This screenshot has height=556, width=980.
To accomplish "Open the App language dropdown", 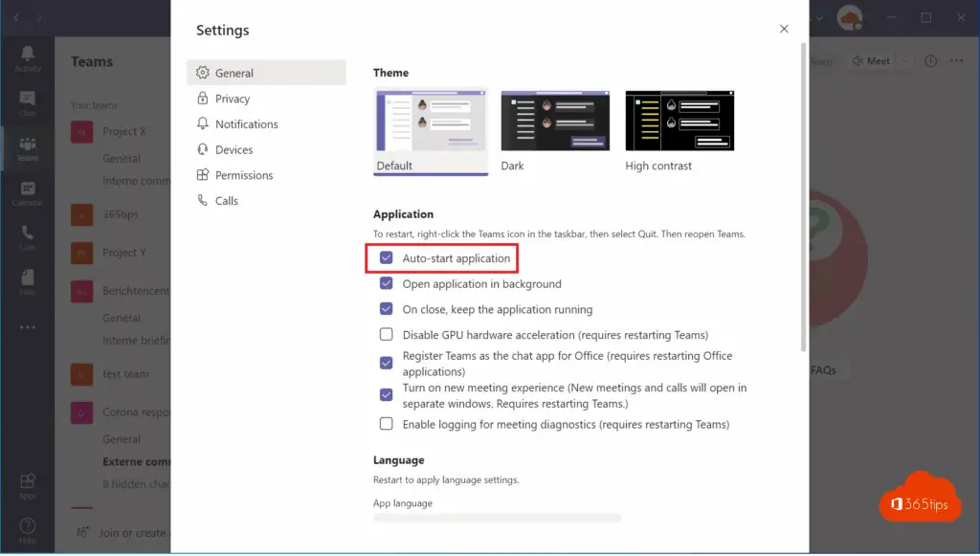I will tap(497, 518).
